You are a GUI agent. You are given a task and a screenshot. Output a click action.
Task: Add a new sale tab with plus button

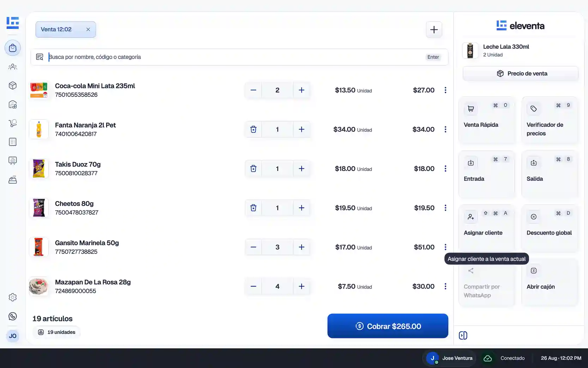434,30
